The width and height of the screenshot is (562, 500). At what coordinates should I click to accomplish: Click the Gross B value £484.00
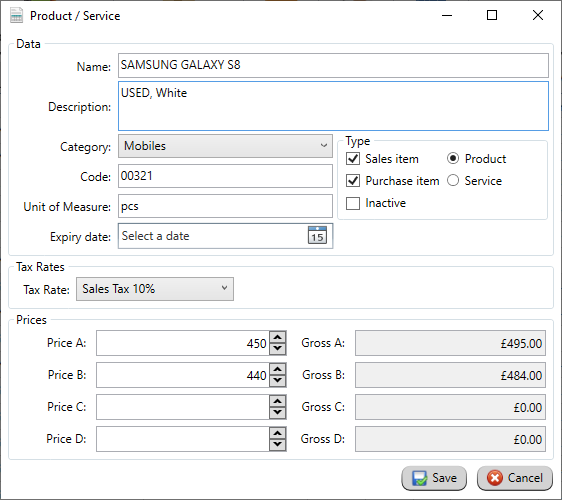pos(451,375)
